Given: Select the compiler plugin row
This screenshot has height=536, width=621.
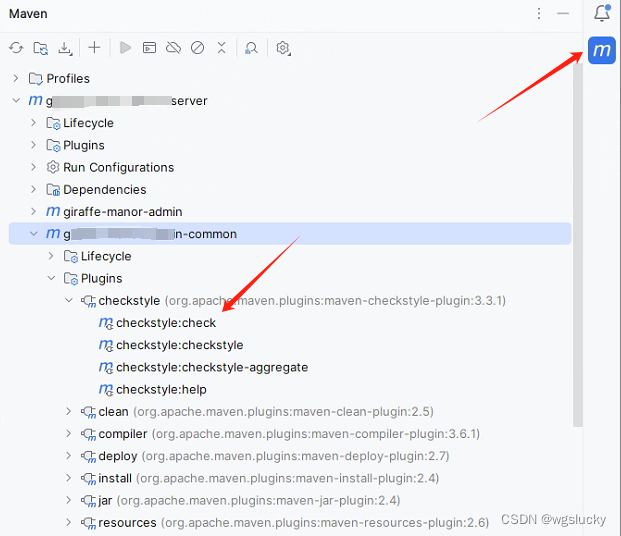Looking at the screenshot, I should tap(290, 434).
